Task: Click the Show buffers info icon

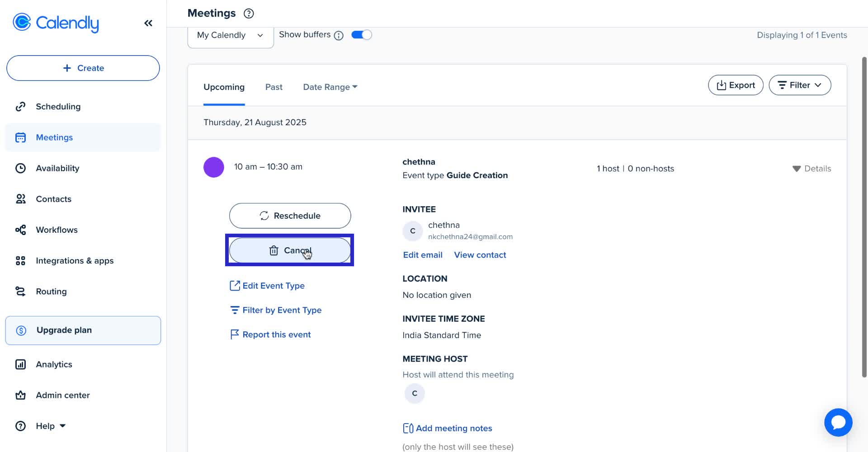Action: pyautogui.click(x=339, y=35)
